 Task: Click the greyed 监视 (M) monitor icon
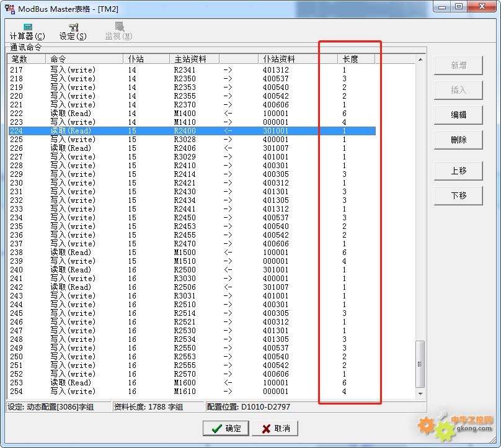pos(119,31)
